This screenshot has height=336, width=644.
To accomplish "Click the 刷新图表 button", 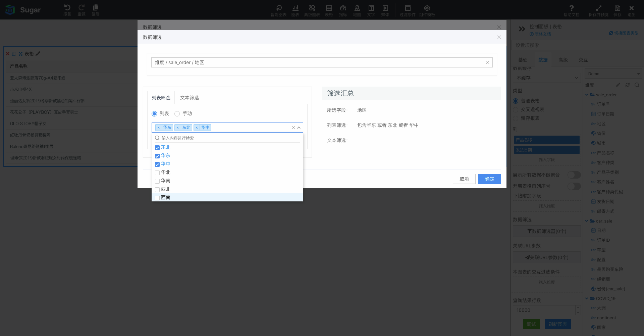I will coord(557,324).
